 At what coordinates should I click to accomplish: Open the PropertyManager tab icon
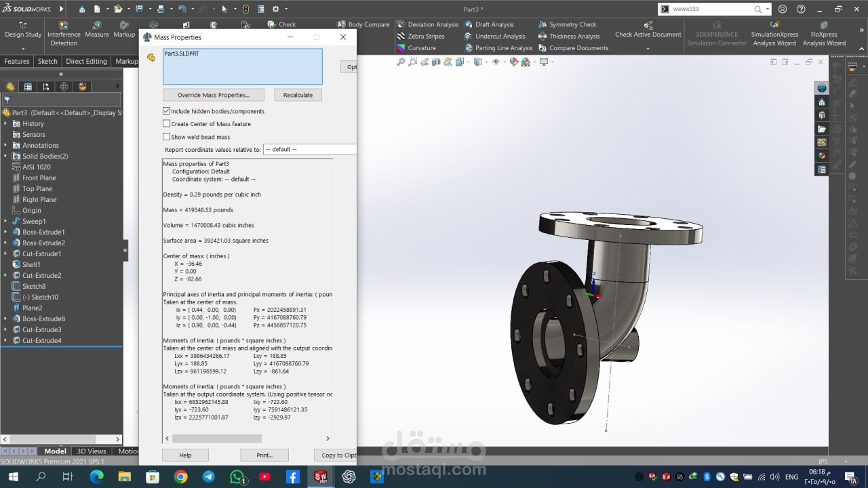click(28, 87)
